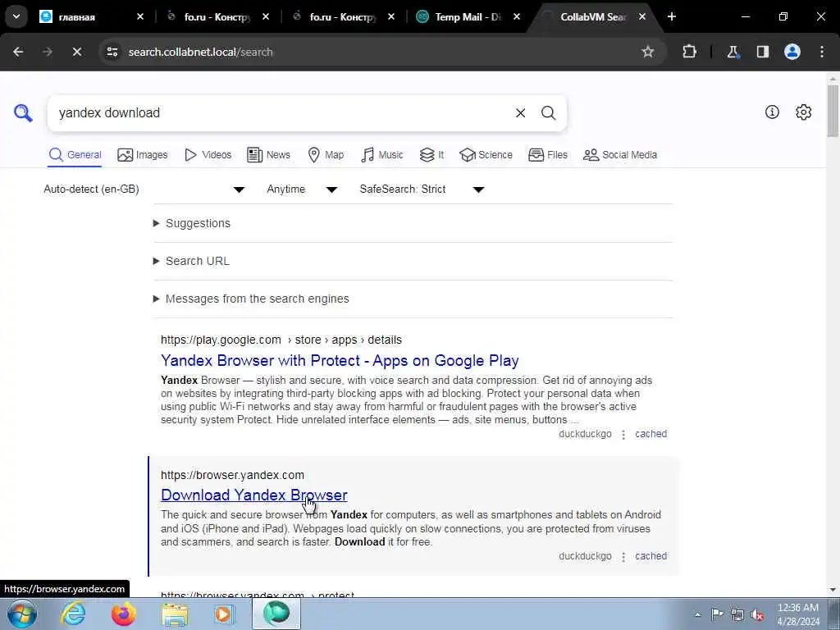Open the About info icon
Screen dimensions: 840x630
tap(772, 112)
